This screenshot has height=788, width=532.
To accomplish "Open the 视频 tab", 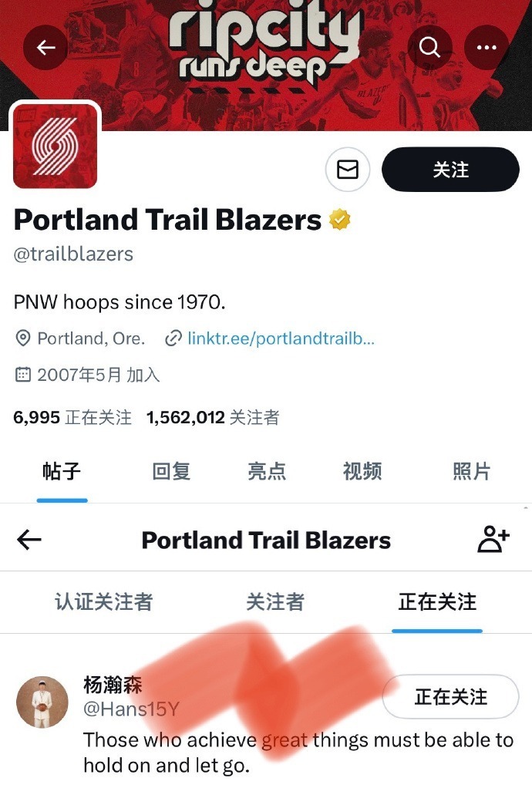I will click(362, 471).
